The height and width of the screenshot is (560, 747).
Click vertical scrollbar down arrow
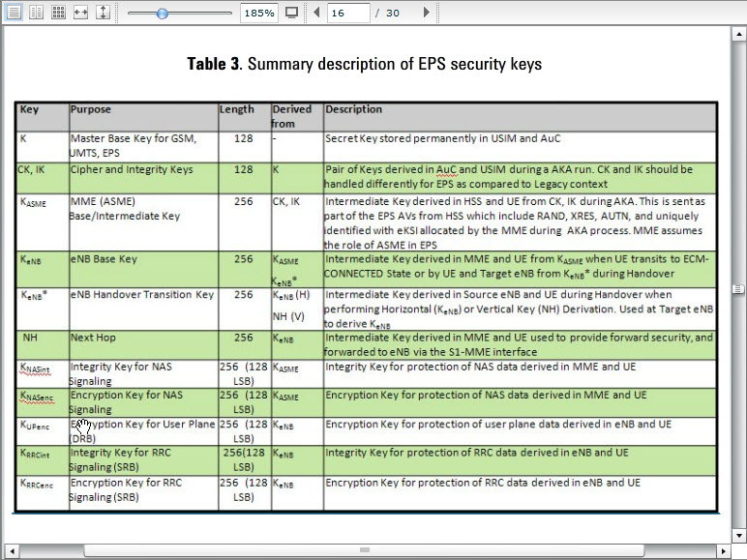click(738, 535)
